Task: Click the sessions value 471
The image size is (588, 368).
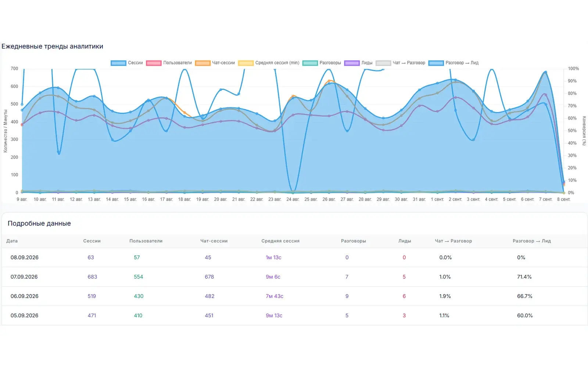Action: click(92, 315)
